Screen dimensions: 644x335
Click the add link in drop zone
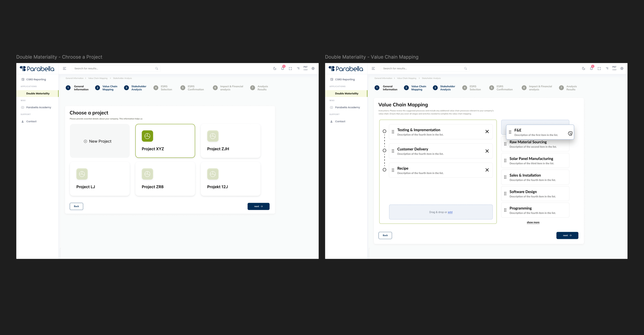pos(450,212)
